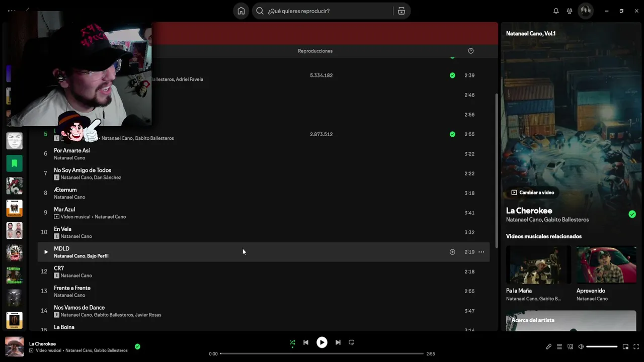Open the Adriel Favela artist link
Screen dimensions: 644x362
coord(190,79)
